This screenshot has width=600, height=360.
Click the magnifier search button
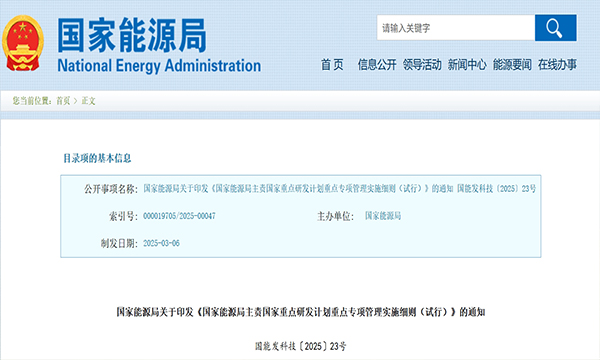(x=556, y=28)
